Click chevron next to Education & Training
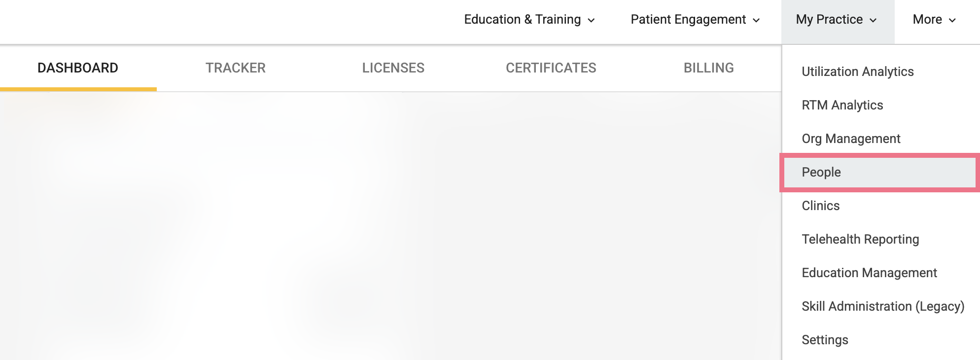 click(591, 20)
